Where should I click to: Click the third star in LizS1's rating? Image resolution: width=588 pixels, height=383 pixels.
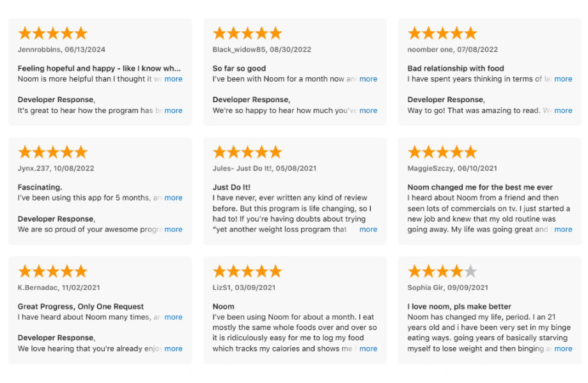pos(247,271)
